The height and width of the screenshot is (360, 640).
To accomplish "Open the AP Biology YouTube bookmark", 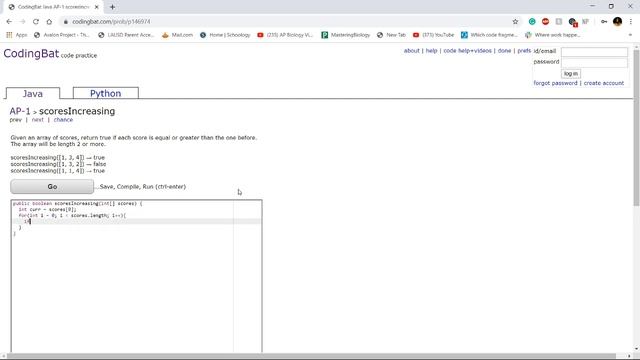I will click(285, 35).
